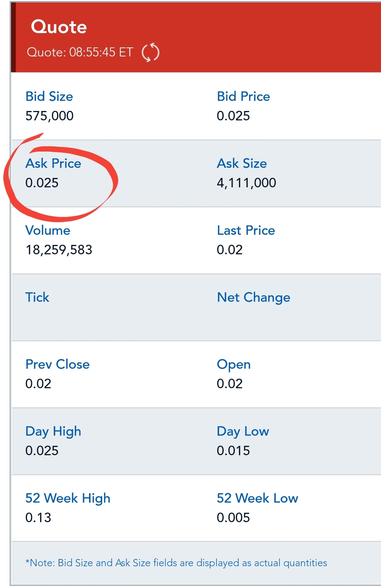Click the Bid Size label
Viewport: 381px width, 588px height.
(x=49, y=97)
